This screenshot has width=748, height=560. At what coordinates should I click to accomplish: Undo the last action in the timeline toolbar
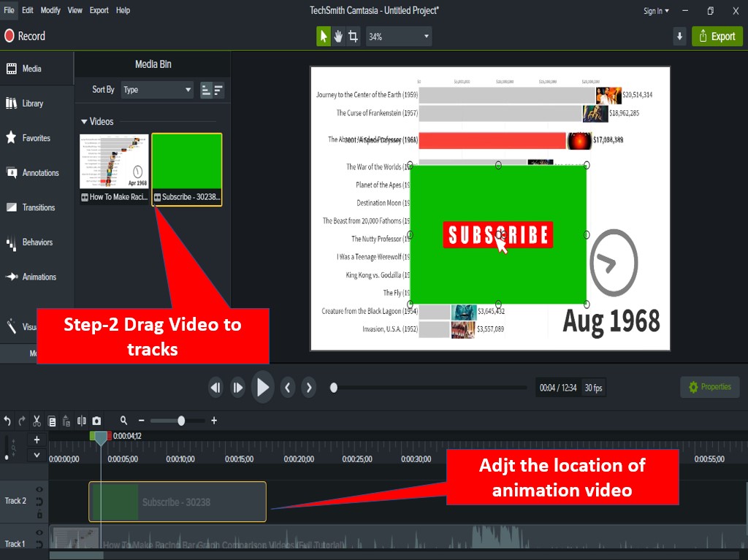tap(7, 421)
